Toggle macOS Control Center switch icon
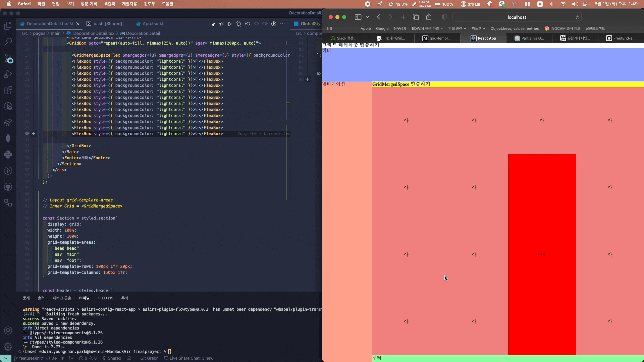Screen dimensions: 644x362 [585, 4]
